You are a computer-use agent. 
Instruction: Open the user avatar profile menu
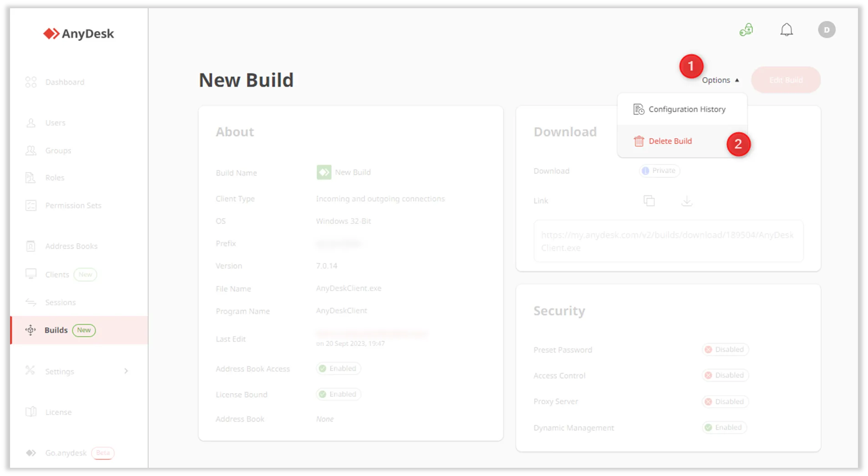[827, 30]
